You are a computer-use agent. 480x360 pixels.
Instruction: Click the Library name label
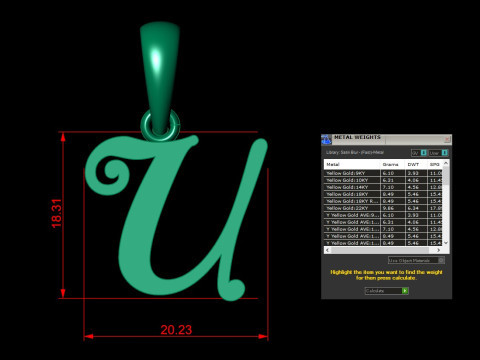355,152
